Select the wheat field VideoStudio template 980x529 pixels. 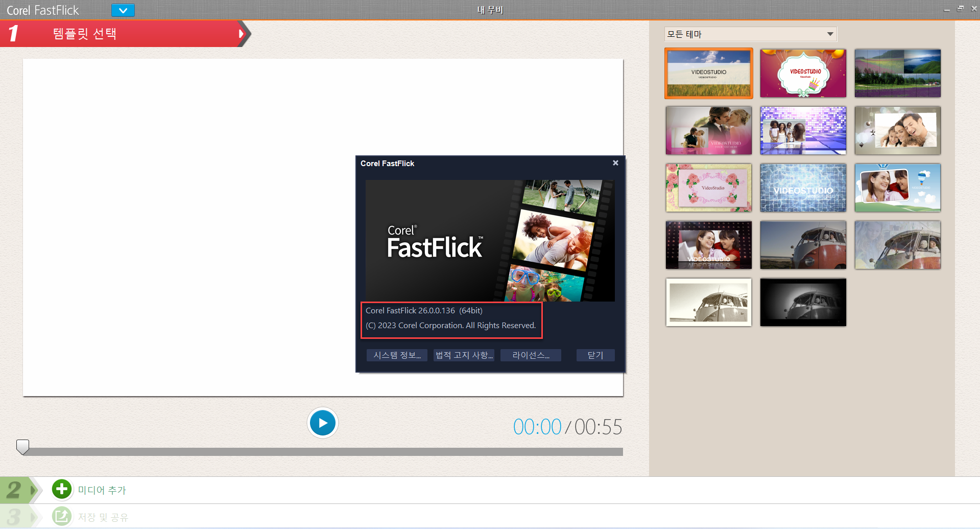pyautogui.click(x=709, y=73)
